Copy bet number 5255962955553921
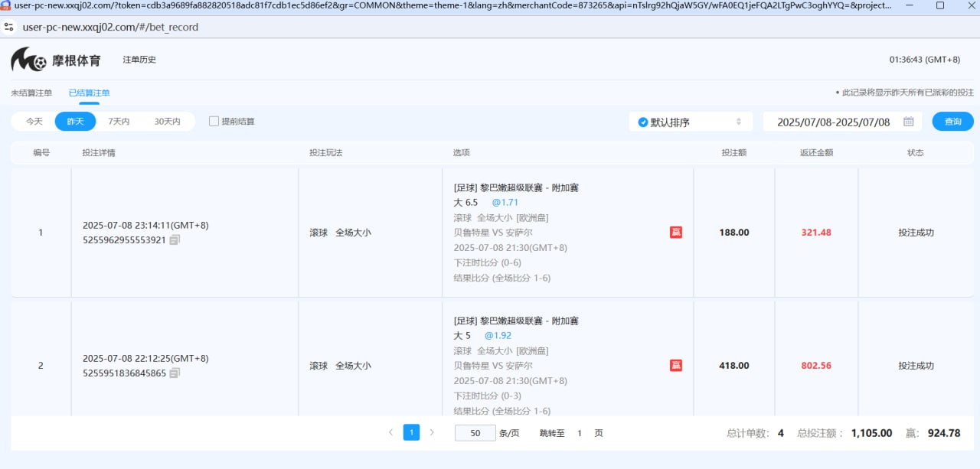This screenshot has width=980, height=469. [175, 240]
